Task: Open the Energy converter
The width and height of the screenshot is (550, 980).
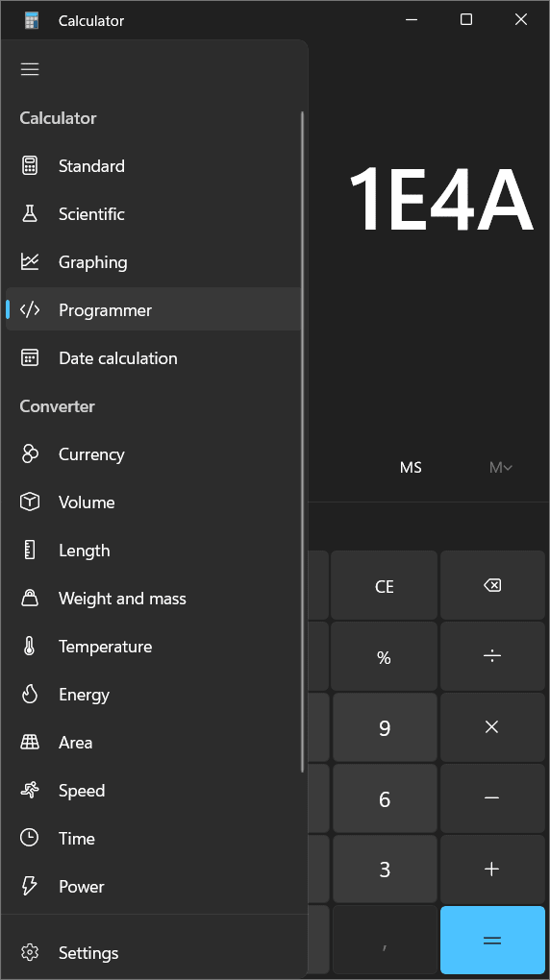Action: tap(153, 695)
